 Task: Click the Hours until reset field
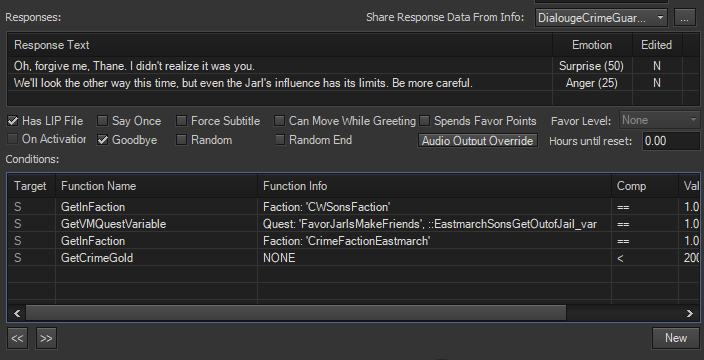click(x=671, y=141)
